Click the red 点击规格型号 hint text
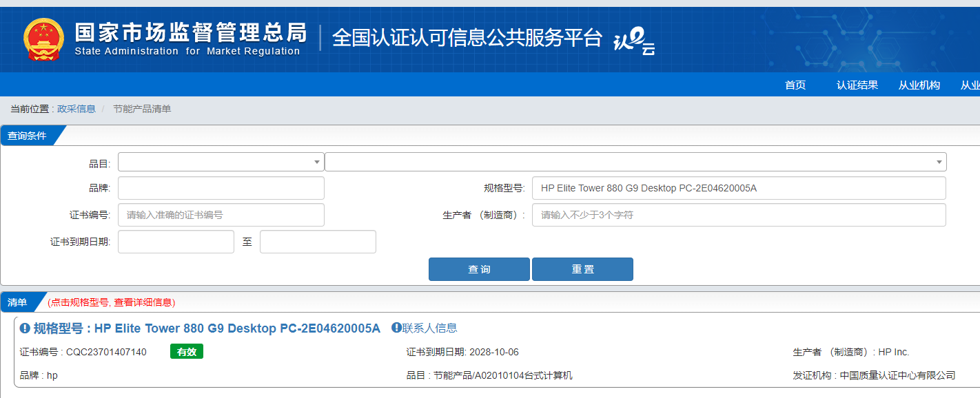Screen dimensions: 980x398 pyautogui.click(x=111, y=302)
